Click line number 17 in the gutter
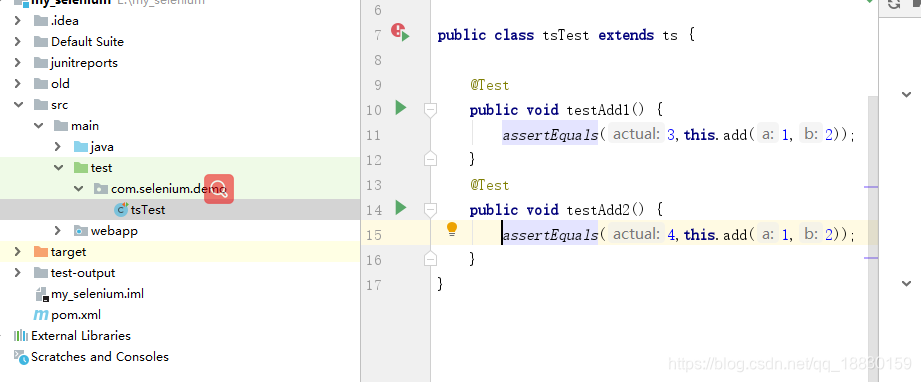 coord(374,285)
